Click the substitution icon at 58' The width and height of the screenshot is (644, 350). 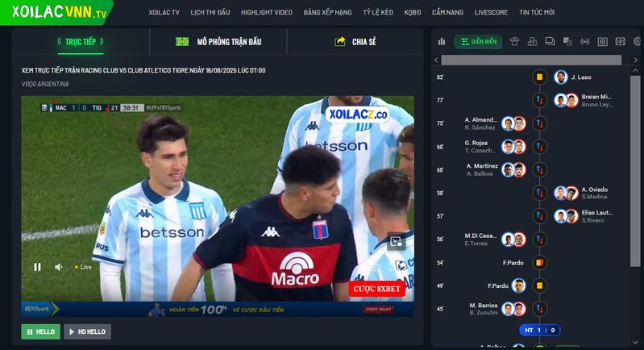(540, 193)
